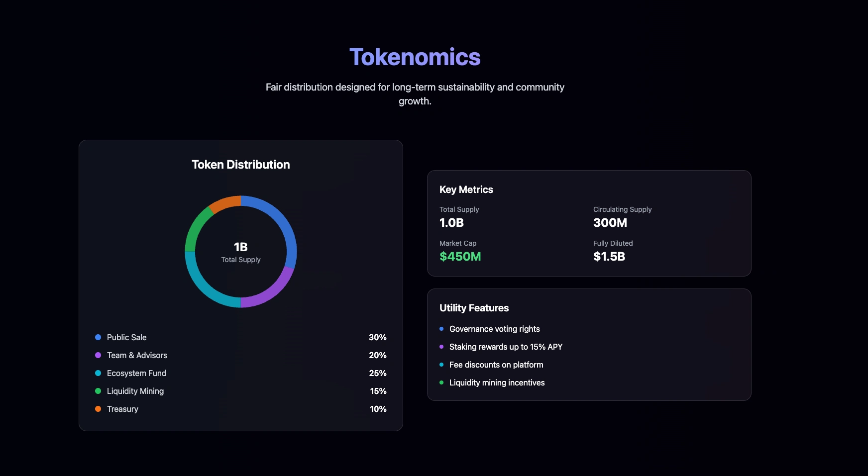
Task: Click the Token Distribution title
Action: pos(241,165)
